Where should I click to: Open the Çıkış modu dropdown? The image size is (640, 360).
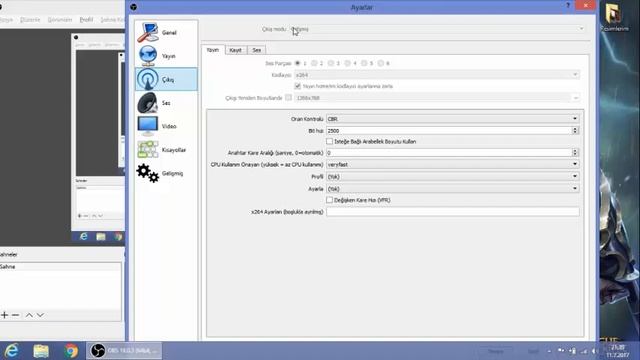[x=437, y=29]
